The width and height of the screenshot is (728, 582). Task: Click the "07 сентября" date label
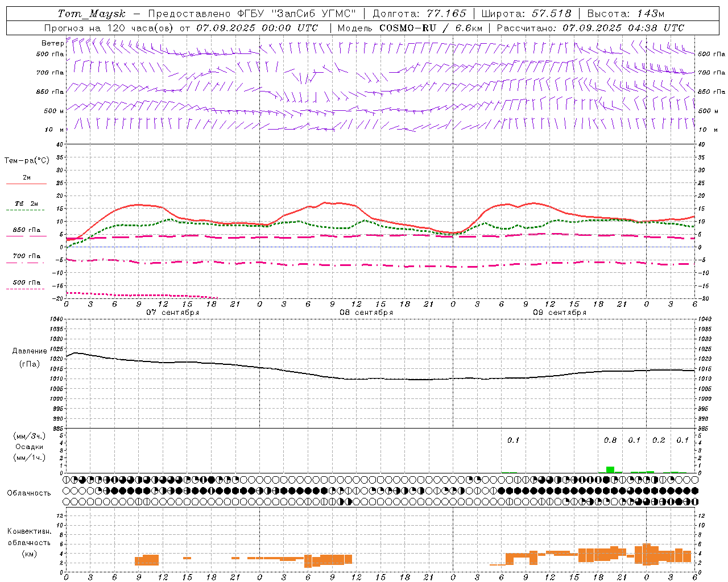(173, 313)
